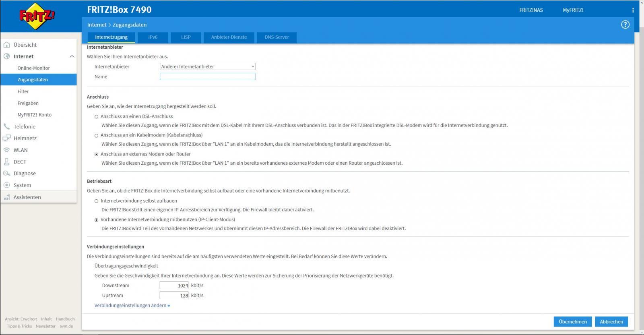Click the WLAN wifi icon
This screenshot has width=644, height=335.
pyautogui.click(x=6, y=150)
